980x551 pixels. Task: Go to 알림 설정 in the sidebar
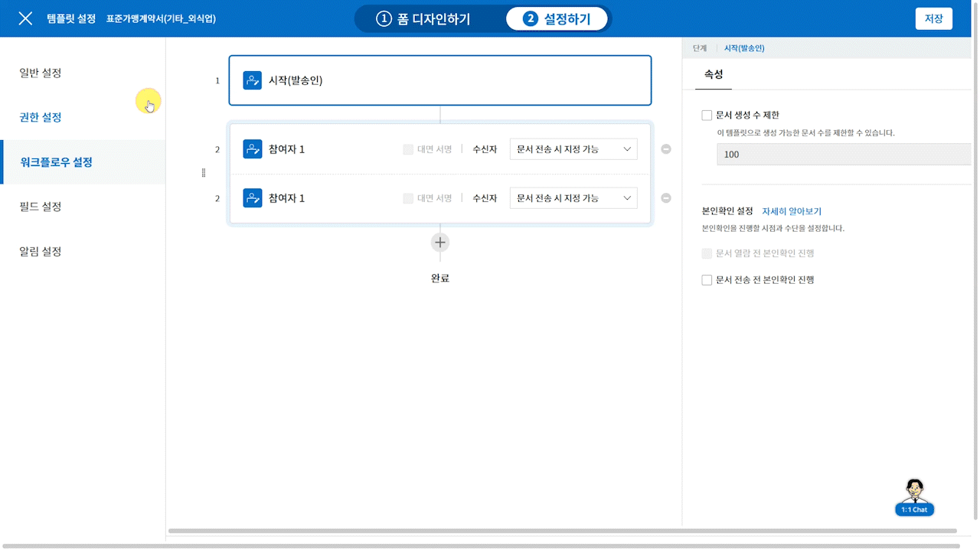pos(41,251)
